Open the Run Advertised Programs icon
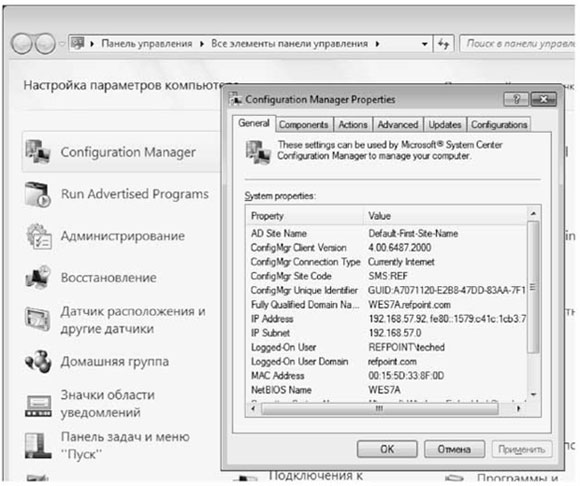Screen dimensions: 580x486 pyautogui.click(x=38, y=194)
